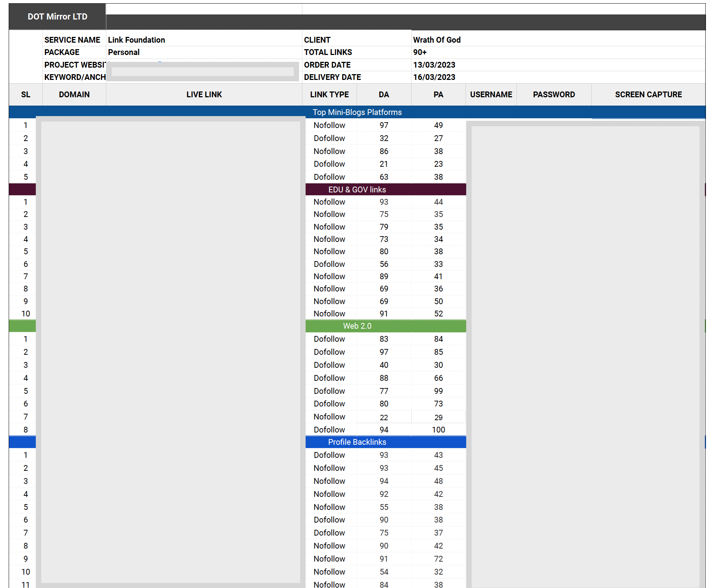Click the PA column header

(x=438, y=94)
